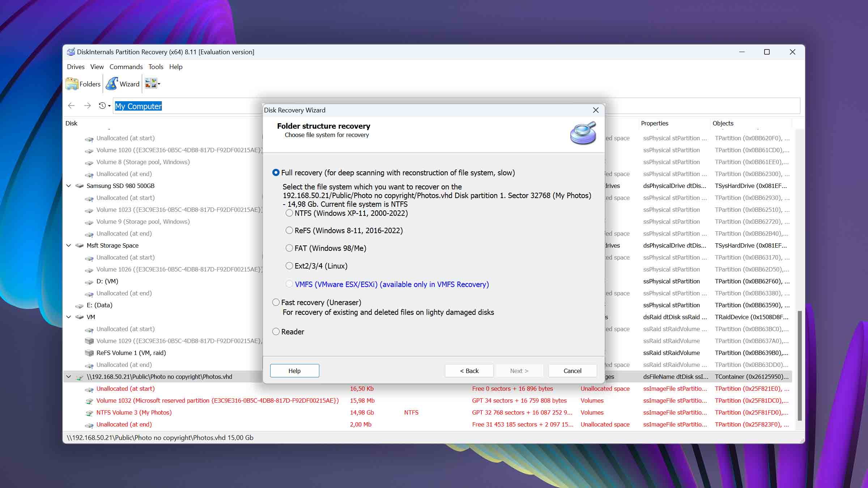Select the NTFS Volume 3 (My Photos) row
The height and width of the screenshot is (488, 868).
pos(427,412)
